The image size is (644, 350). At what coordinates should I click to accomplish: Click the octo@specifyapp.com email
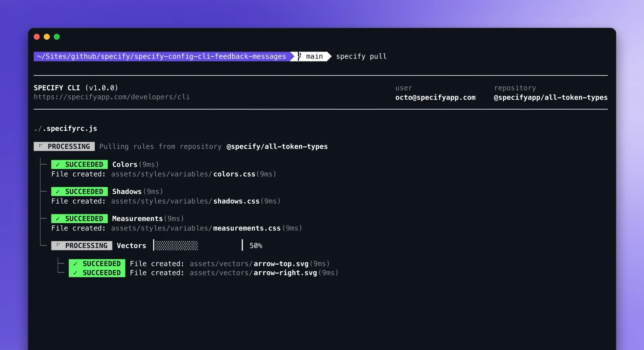click(x=435, y=97)
